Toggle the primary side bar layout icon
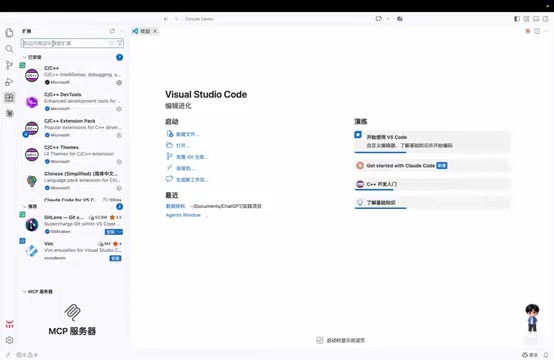 click(x=517, y=19)
